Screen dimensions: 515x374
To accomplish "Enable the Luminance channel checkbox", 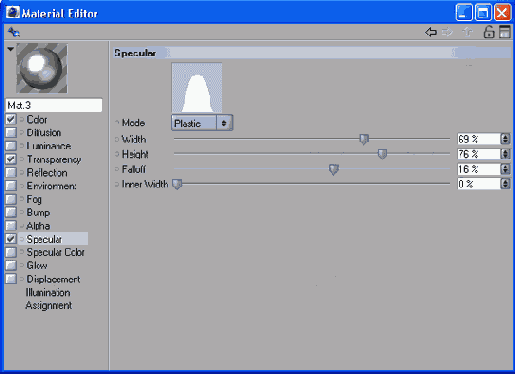I will tap(11, 146).
